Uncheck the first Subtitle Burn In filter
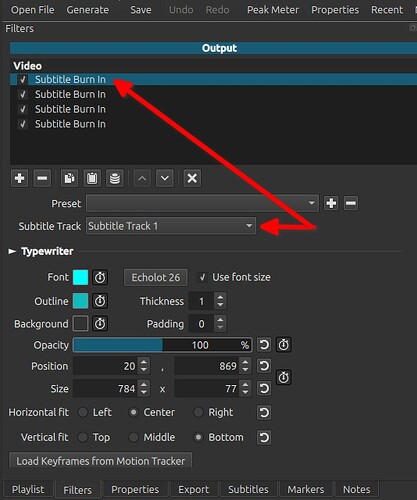The image size is (417, 500). [x=23, y=79]
